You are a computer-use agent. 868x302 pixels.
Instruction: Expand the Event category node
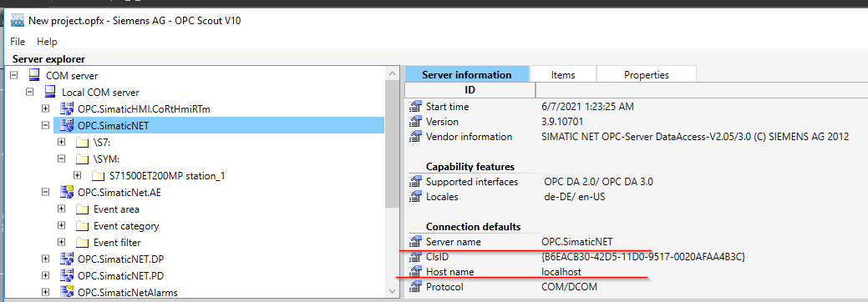pyautogui.click(x=62, y=226)
